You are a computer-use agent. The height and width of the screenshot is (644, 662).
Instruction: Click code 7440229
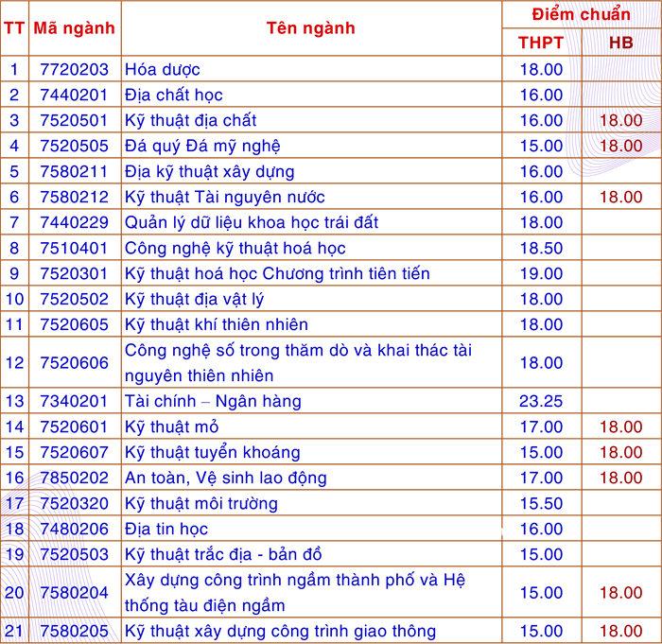[75, 222]
